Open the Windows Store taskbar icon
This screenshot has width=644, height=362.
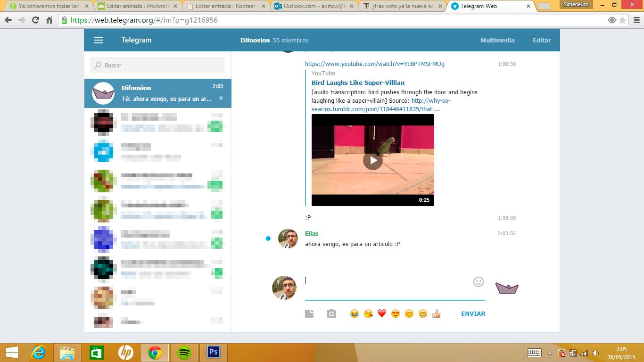point(97,353)
